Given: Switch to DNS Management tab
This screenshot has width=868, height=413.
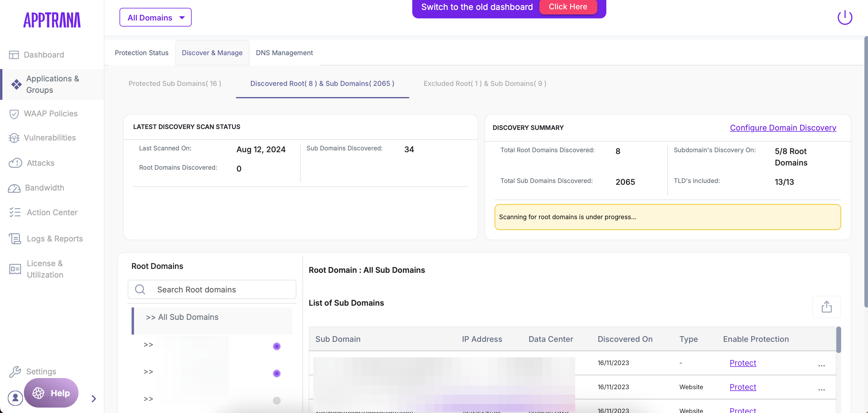Looking at the screenshot, I should point(284,53).
